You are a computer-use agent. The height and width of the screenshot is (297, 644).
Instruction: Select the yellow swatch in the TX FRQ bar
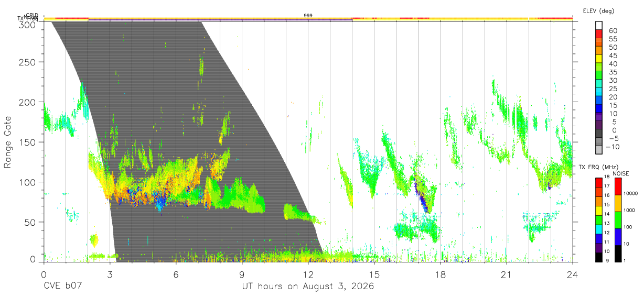click(x=598, y=211)
